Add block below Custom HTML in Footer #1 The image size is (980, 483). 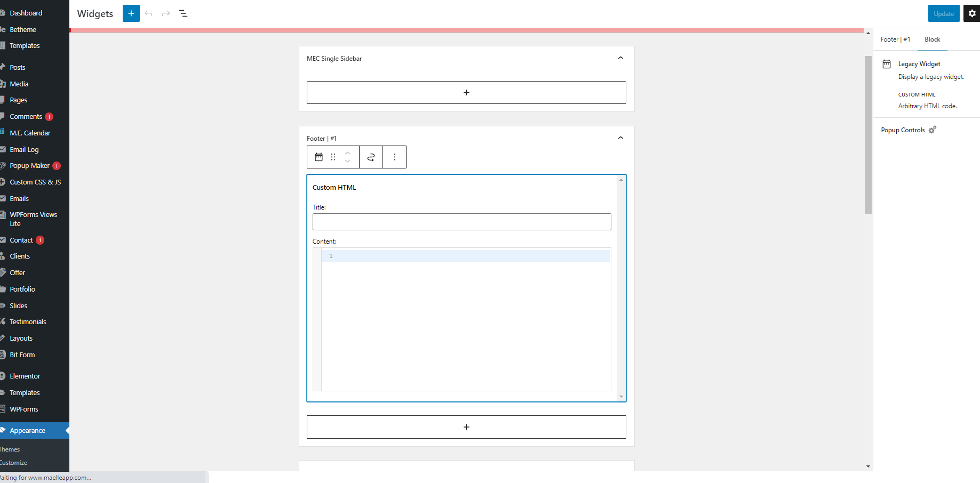click(x=466, y=427)
